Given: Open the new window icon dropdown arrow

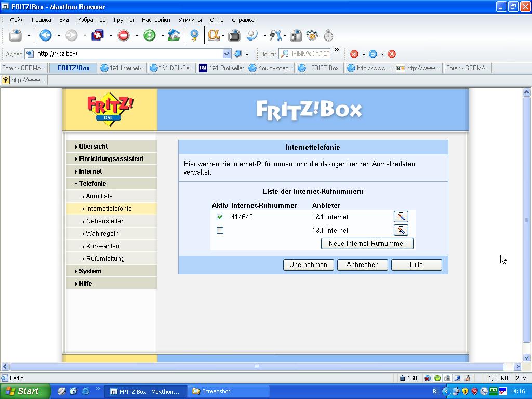Looking at the screenshot, I should [29, 35].
